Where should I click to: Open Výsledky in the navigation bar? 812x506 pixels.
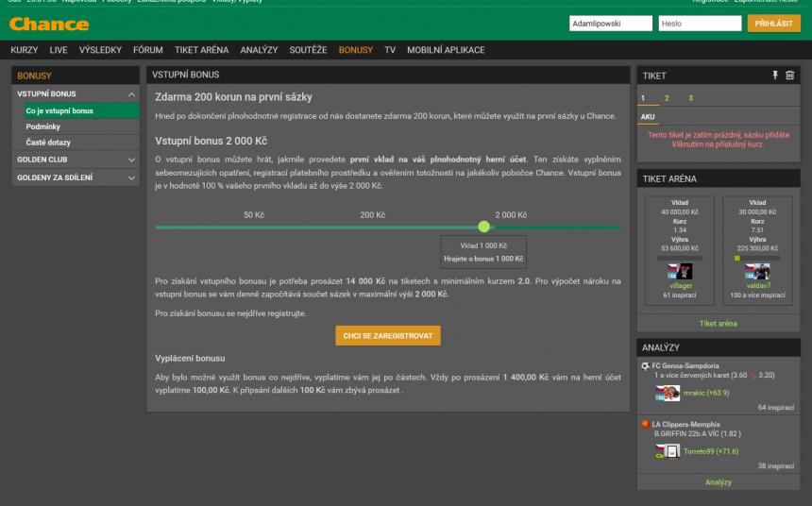[100, 50]
